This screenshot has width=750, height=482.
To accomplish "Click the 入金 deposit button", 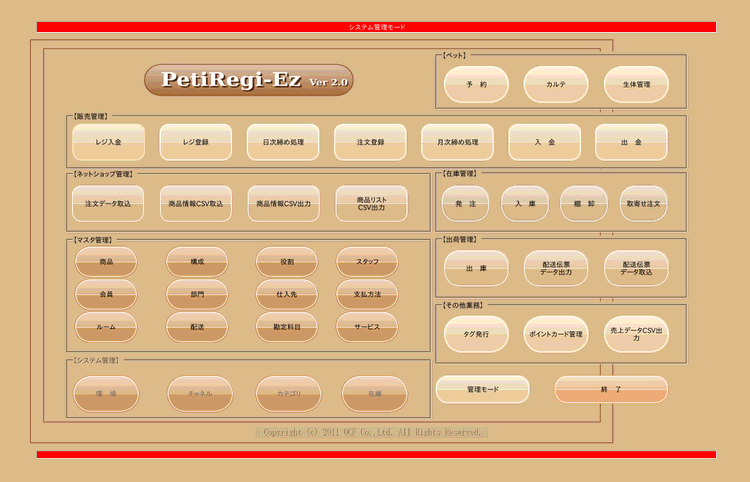I will pyautogui.click(x=544, y=142).
